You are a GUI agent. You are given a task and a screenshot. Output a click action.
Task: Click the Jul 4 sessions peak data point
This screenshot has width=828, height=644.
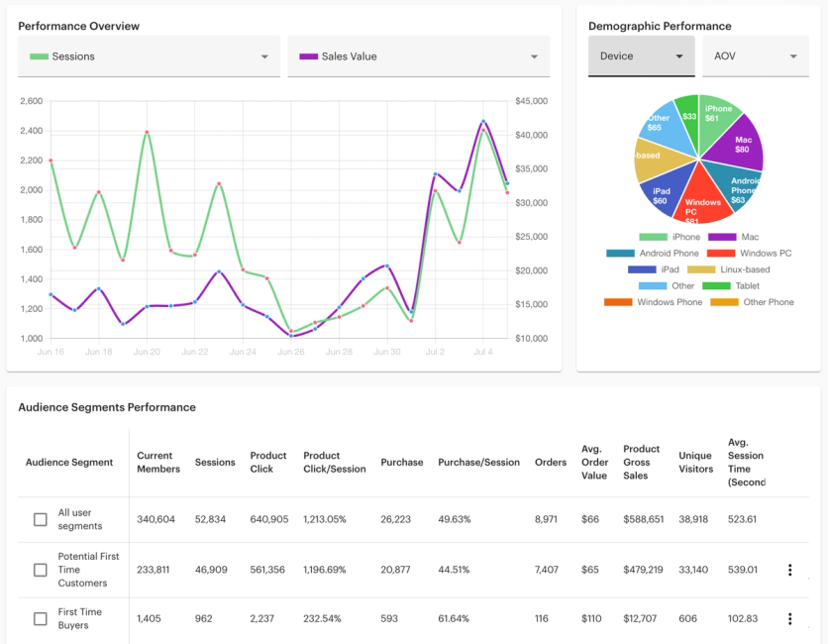(x=483, y=130)
